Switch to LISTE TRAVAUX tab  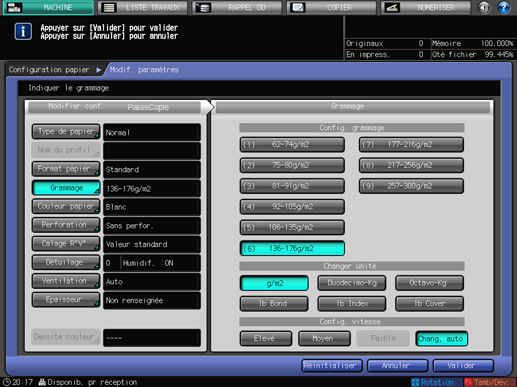coord(144,7)
